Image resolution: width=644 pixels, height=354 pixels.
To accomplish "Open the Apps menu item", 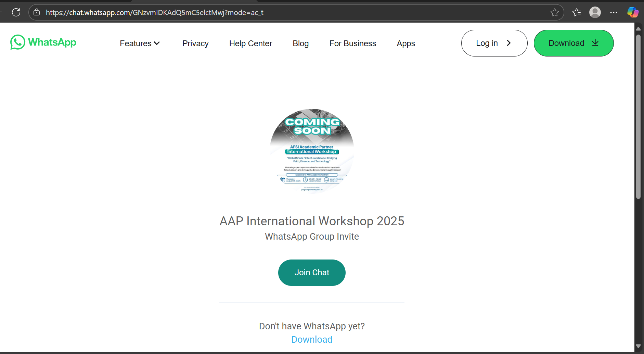I will 405,43.
